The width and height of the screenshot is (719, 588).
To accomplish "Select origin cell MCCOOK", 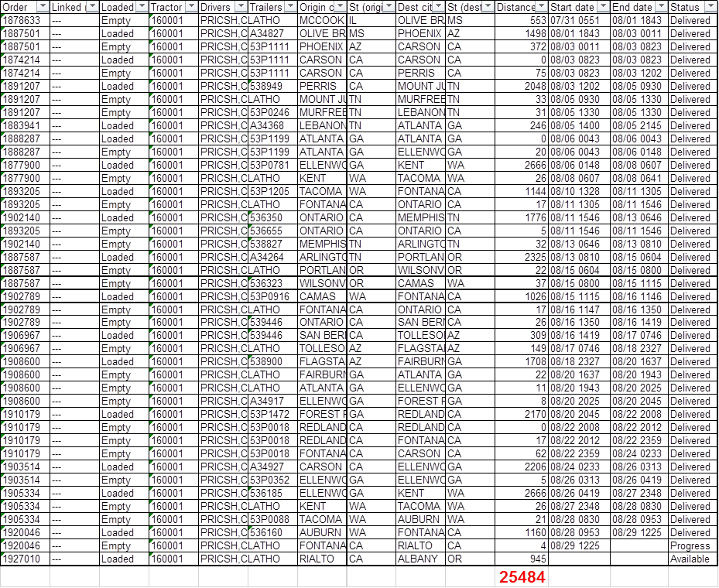I will point(322,21).
